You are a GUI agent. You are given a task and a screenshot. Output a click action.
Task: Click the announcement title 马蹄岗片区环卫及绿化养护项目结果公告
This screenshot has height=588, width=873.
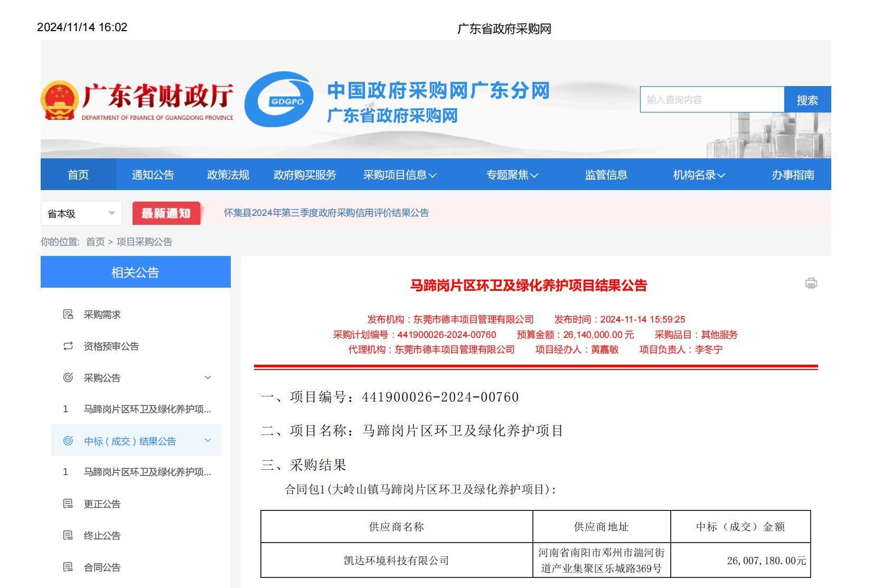[529, 286]
